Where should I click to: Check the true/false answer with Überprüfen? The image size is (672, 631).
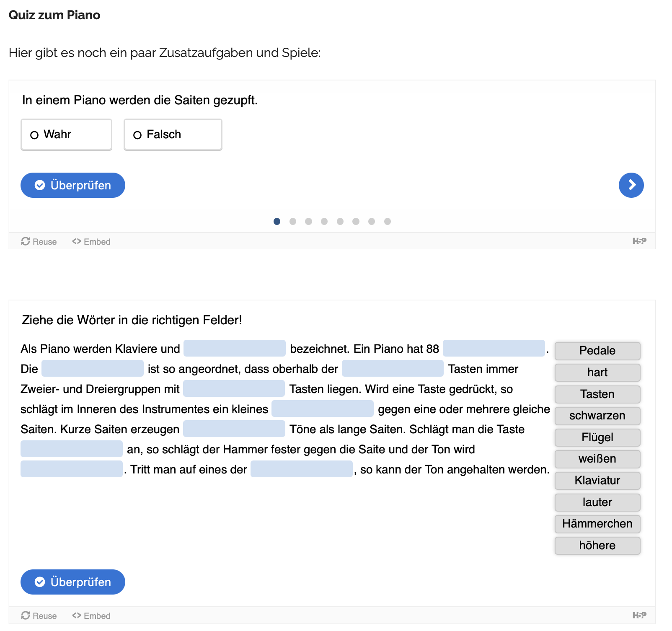tap(73, 185)
